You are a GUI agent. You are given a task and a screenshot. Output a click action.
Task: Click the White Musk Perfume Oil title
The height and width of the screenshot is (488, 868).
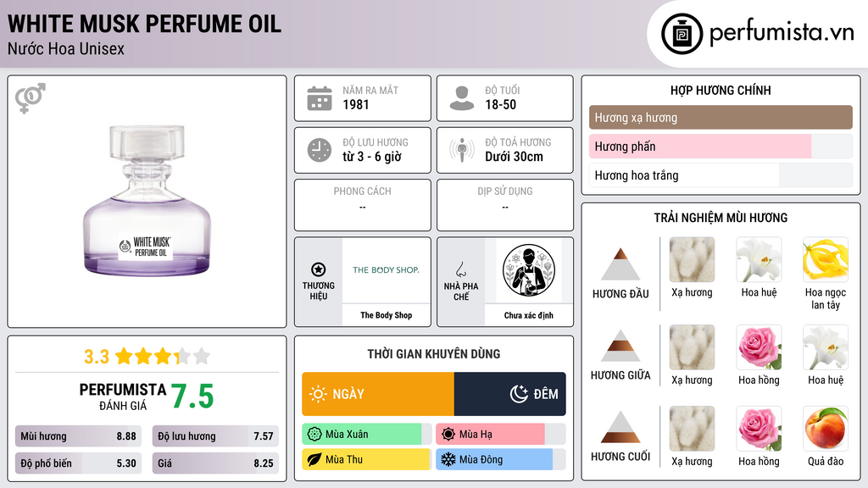click(x=144, y=24)
